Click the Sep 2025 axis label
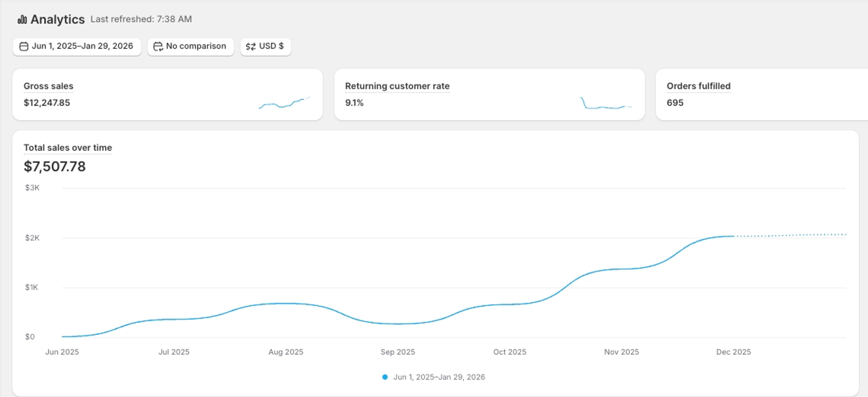Image resolution: width=868 pixels, height=397 pixels. 398,352
